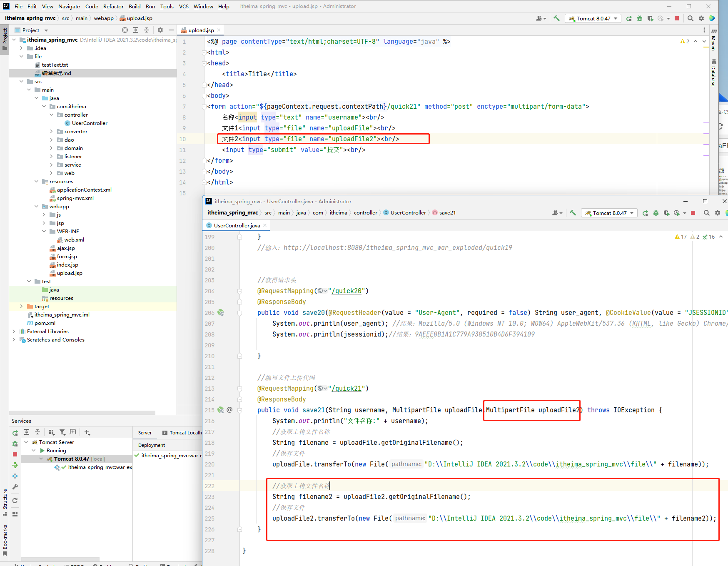
Task: Click the warnings indicator with 17 in UserController
Action: pyautogui.click(x=681, y=237)
